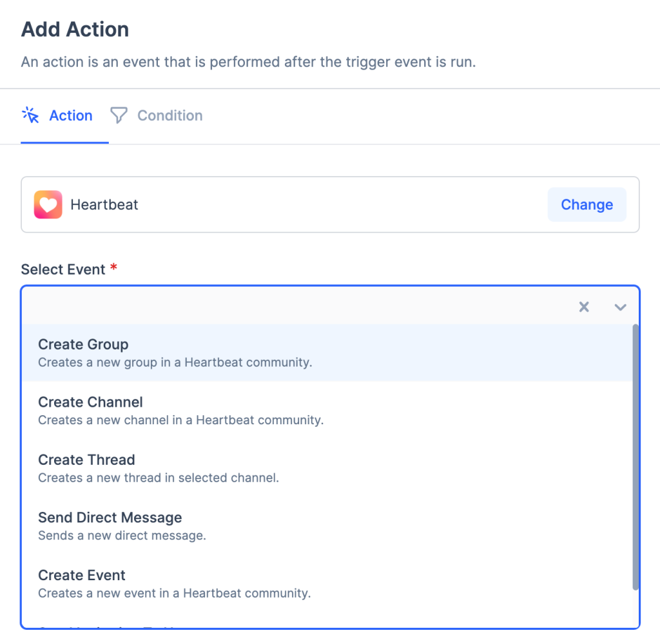Viewport: 660px width, 644px height.
Task: Collapse the event list with the chevron
Action: pyautogui.click(x=620, y=307)
